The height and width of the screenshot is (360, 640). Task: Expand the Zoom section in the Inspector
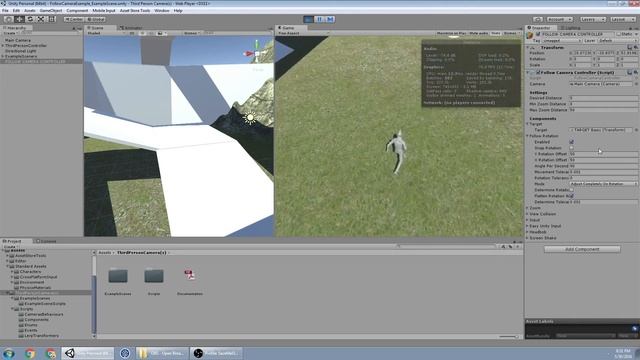click(x=527, y=208)
